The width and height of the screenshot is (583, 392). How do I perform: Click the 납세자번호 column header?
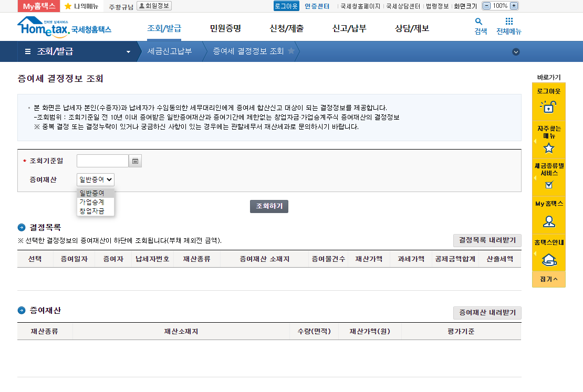152,259
